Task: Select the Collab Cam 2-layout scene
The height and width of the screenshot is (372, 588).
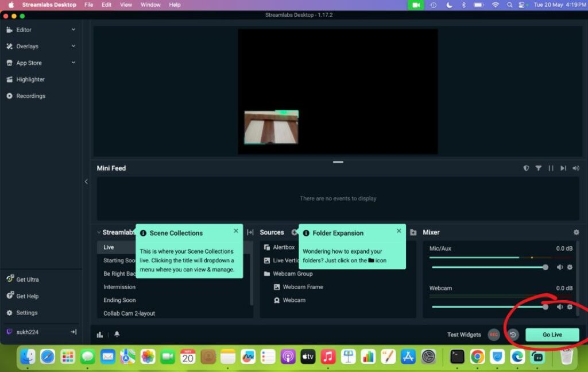Action: (x=129, y=313)
